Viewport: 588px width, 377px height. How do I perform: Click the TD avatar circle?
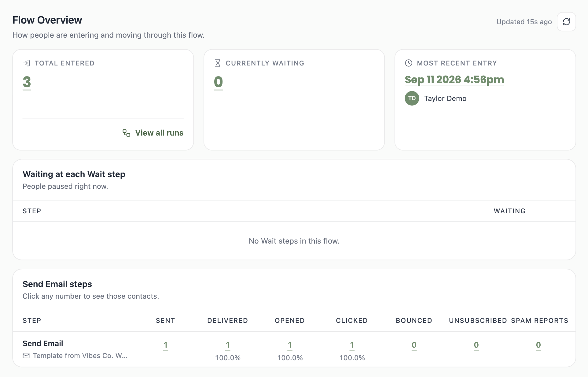tap(412, 98)
